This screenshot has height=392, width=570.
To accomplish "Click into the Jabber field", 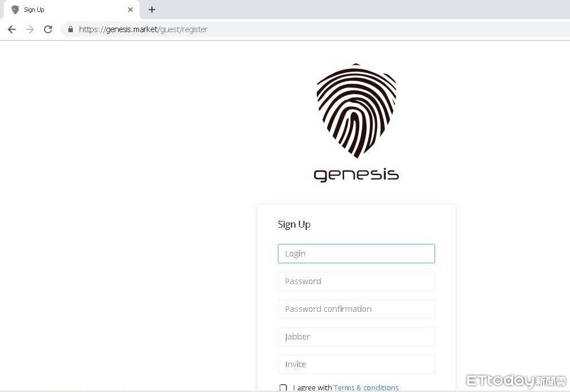I will pos(356,337).
